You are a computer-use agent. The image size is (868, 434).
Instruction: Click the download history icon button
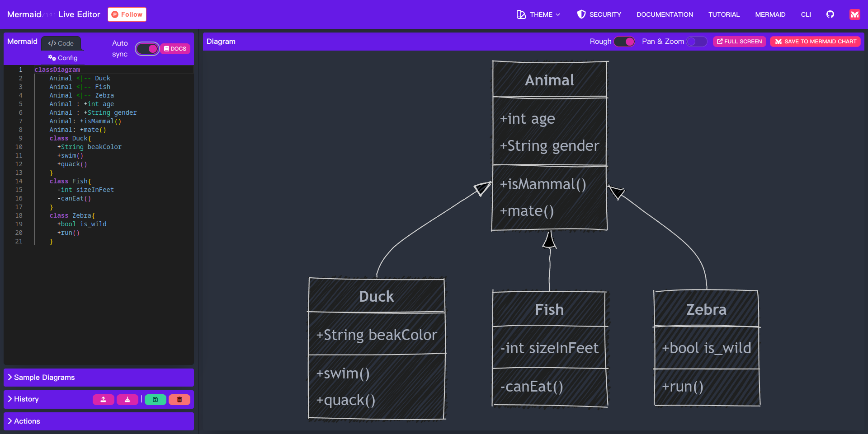[127, 400]
